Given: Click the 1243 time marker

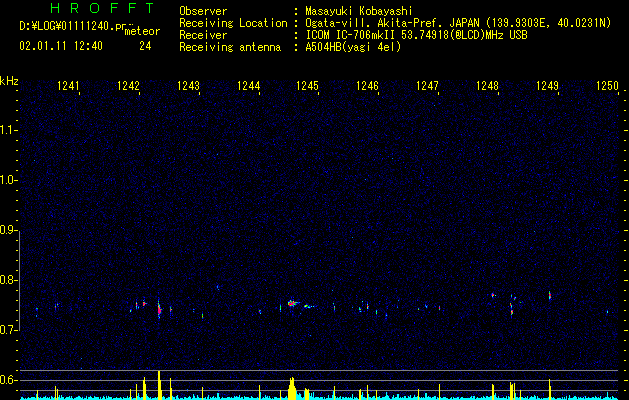Looking at the screenshot, I should click(188, 86).
